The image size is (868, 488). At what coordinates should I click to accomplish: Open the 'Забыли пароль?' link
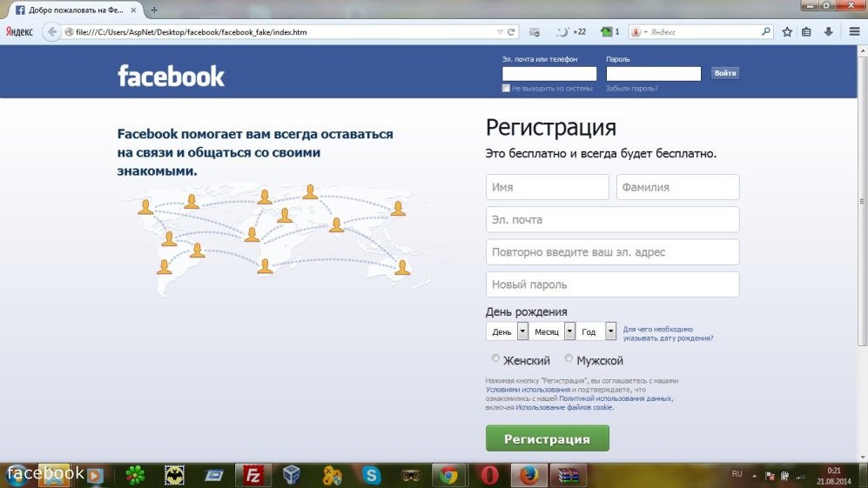(x=631, y=89)
